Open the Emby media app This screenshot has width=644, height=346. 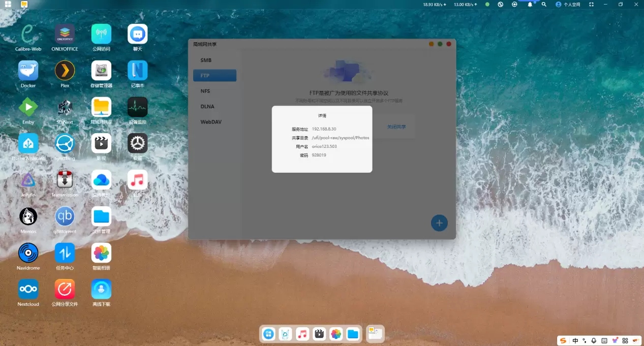pos(28,107)
